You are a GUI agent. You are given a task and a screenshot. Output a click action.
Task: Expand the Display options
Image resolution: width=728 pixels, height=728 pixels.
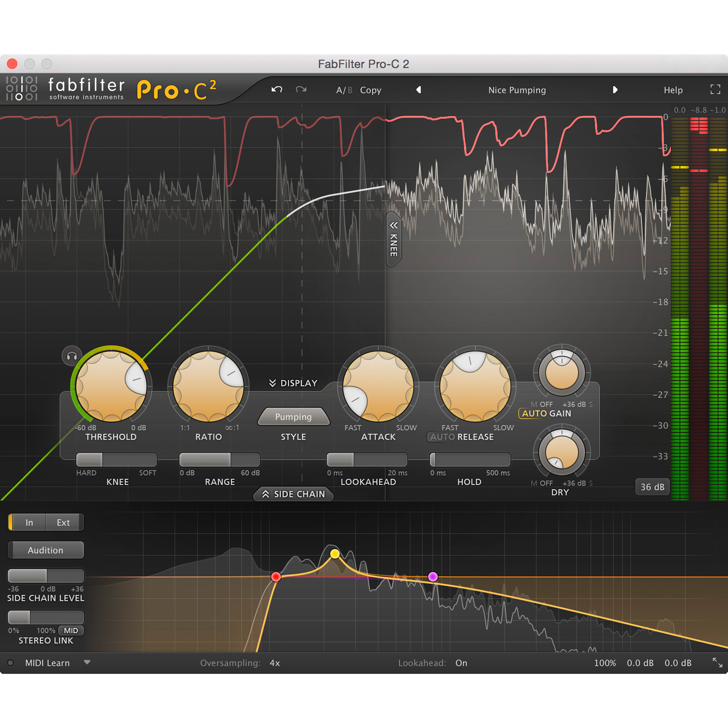point(293,383)
